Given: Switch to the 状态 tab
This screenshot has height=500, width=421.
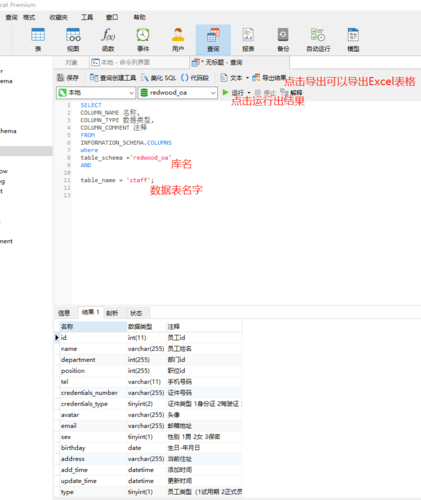Looking at the screenshot, I should [x=136, y=313].
